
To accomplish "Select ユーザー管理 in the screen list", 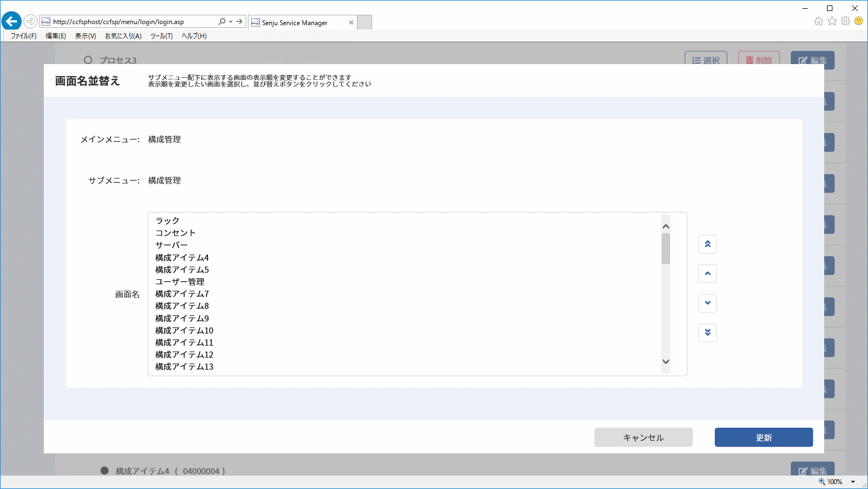I will click(406, 281).
